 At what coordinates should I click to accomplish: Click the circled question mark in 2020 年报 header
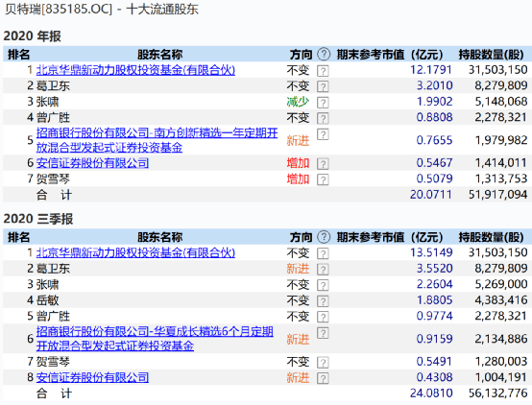click(x=324, y=54)
